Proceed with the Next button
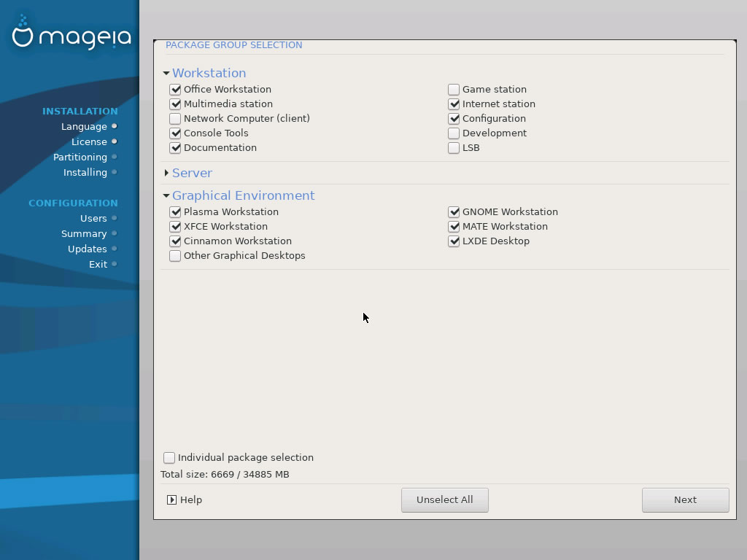 tap(685, 500)
